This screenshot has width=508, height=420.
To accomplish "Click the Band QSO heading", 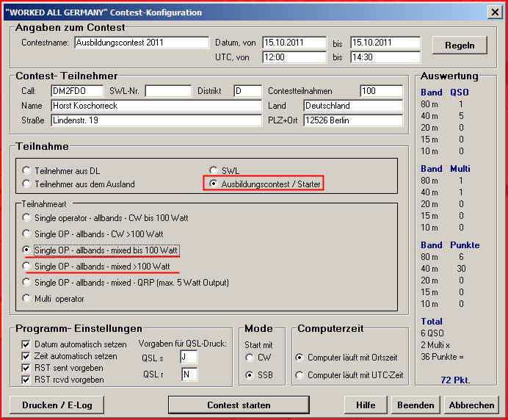I will (445, 93).
